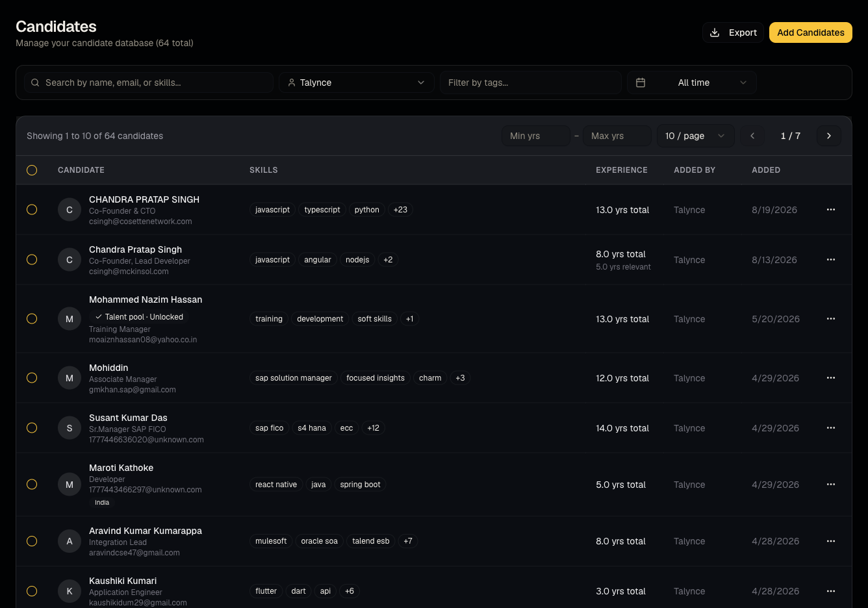The width and height of the screenshot is (868, 608).
Task: Open Maroti Kathoke candidate profile name
Action: pyautogui.click(x=121, y=468)
